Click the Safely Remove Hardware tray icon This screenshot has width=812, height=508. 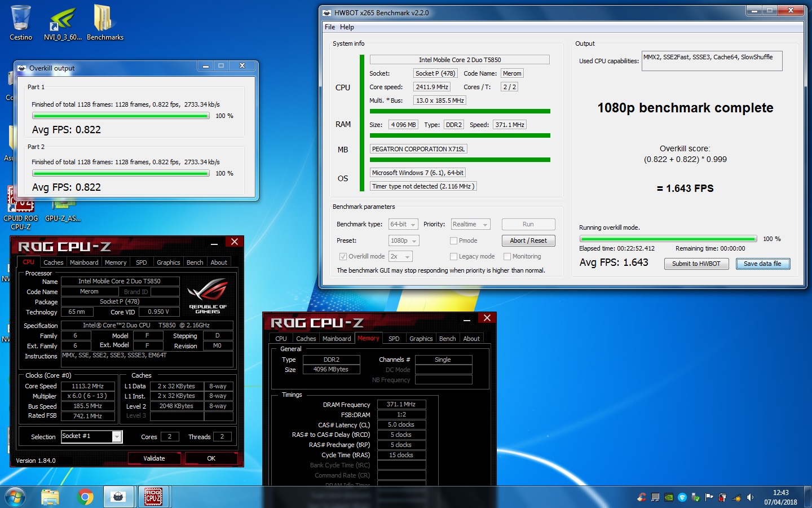(x=696, y=497)
